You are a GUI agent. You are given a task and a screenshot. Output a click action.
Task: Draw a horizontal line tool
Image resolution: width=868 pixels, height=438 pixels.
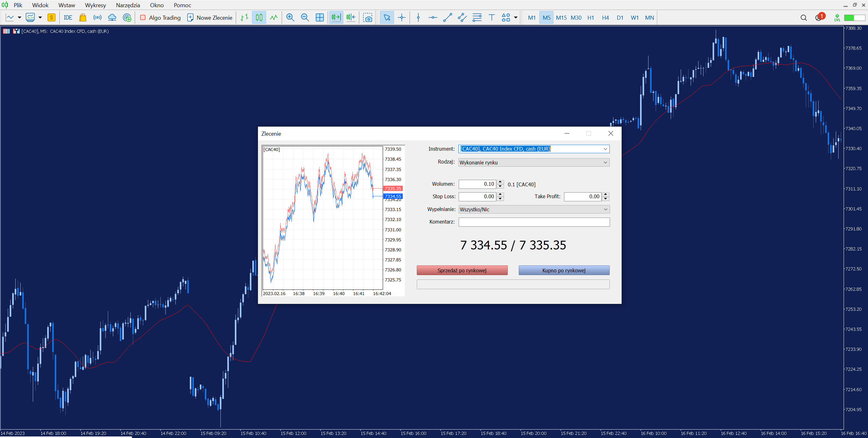pyautogui.click(x=433, y=18)
